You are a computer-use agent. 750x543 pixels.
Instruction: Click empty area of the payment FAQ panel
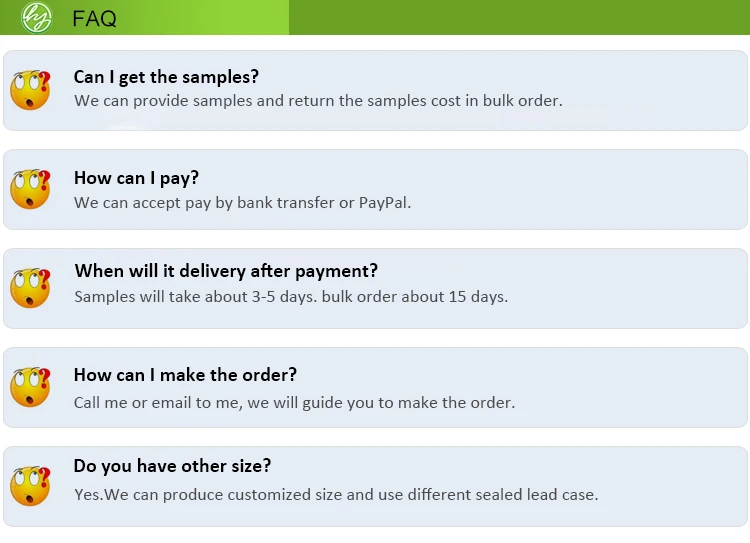pos(600,190)
